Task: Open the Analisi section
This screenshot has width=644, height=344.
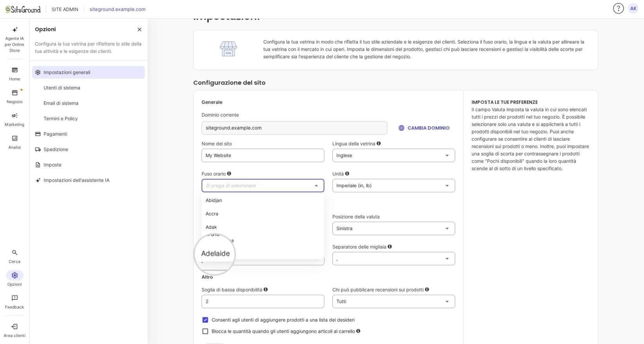Action: click(14, 142)
